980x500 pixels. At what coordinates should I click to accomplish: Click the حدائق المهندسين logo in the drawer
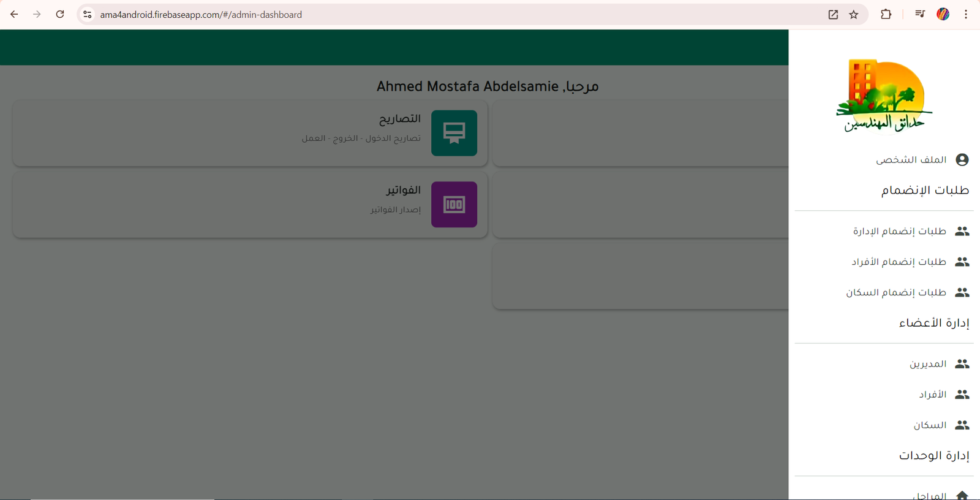coord(884,96)
